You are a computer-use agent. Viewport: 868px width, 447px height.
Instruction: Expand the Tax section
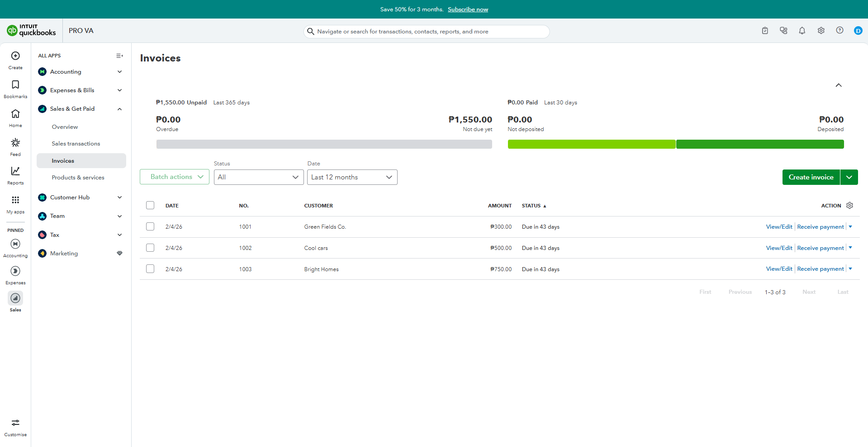click(119, 235)
